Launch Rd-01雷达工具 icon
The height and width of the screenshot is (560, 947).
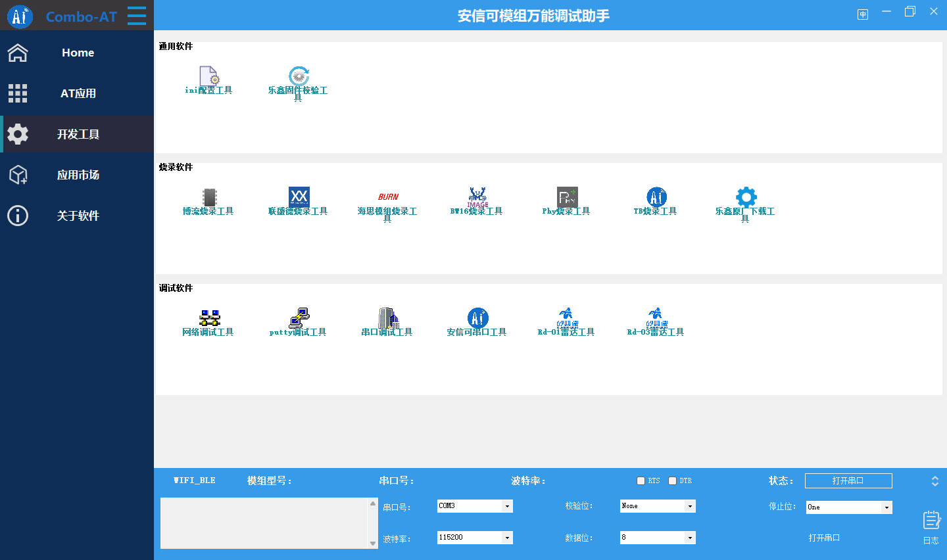point(567,318)
